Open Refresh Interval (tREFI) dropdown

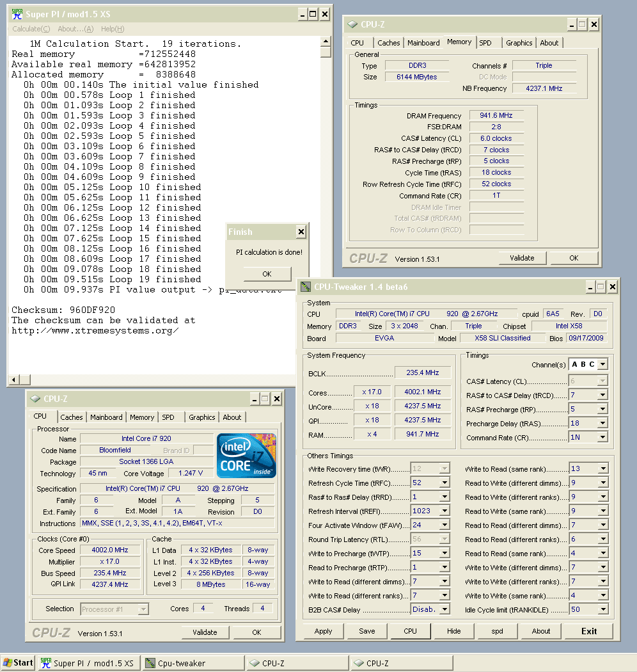pyautogui.click(x=444, y=511)
